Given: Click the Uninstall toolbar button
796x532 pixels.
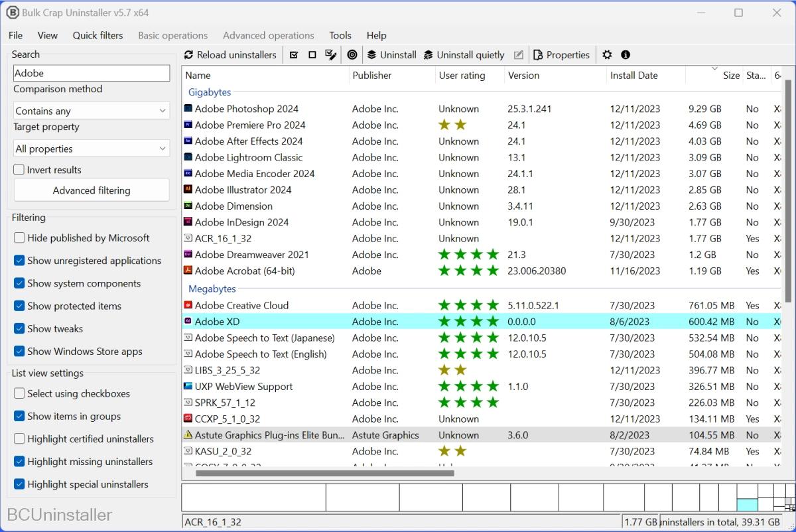Looking at the screenshot, I should [392, 55].
